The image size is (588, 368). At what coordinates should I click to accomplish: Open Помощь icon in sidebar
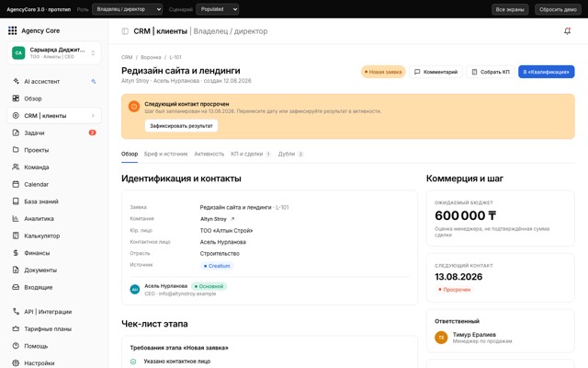[x=16, y=346]
